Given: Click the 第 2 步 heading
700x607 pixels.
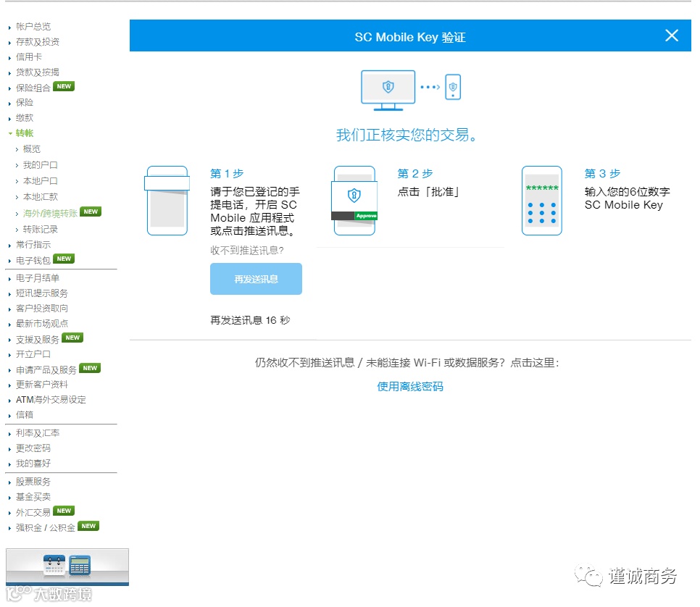Looking at the screenshot, I should pyautogui.click(x=414, y=173).
